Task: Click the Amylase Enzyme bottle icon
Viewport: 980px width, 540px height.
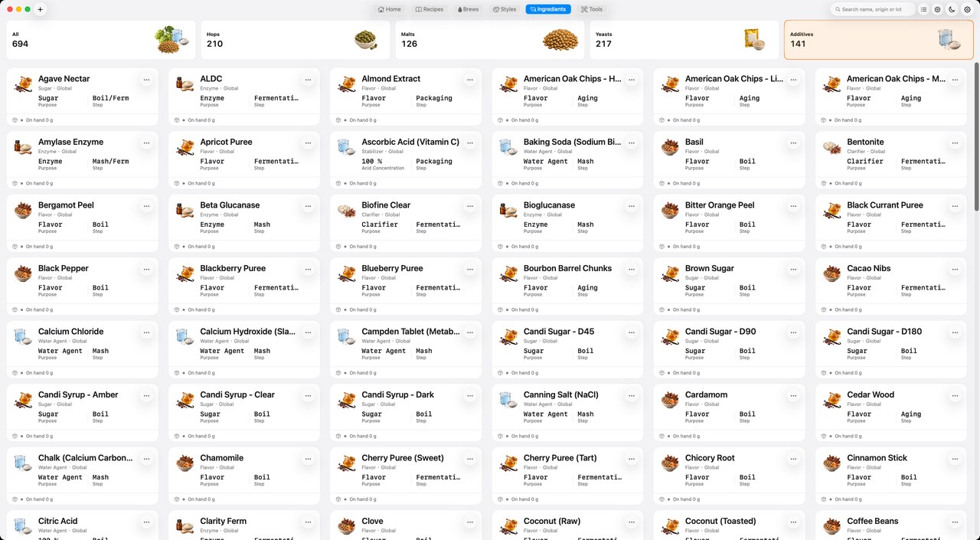Action: tap(23, 147)
